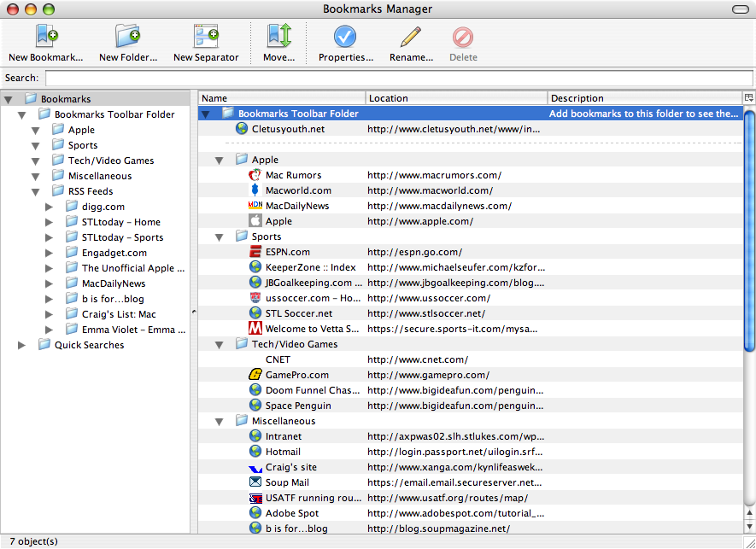
Task: Expand the Quick Searches folder
Action: pos(21,345)
